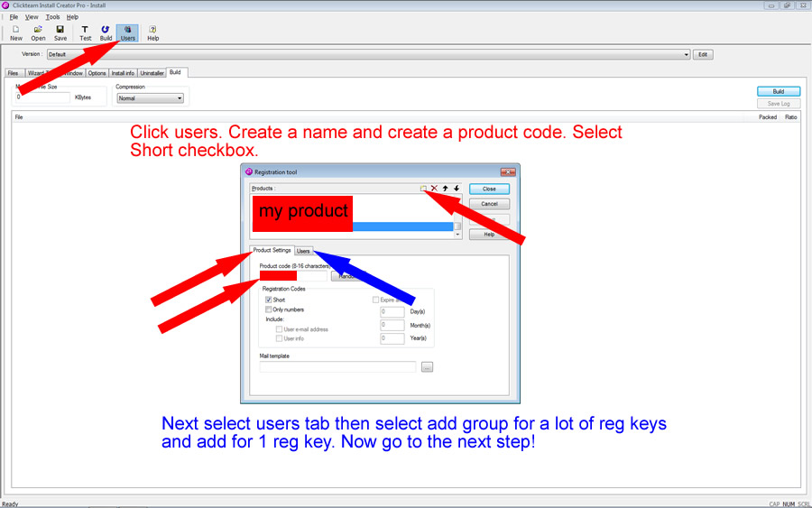Open a project with the Open icon
Image resolution: width=812 pixels, height=508 pixels.
[x=38, y=32]
